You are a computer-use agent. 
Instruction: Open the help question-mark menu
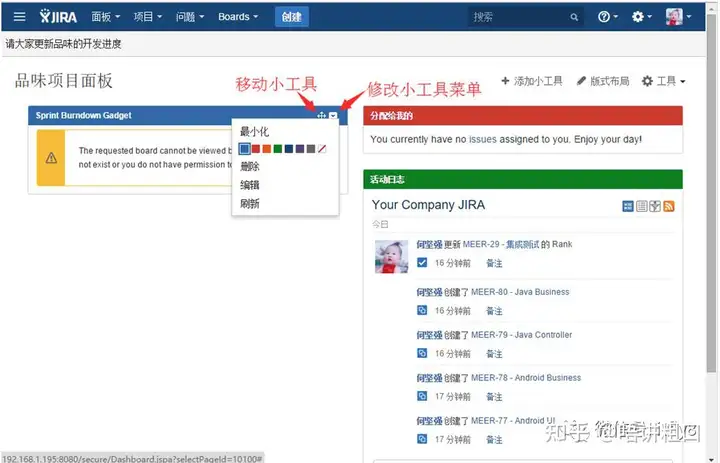[608, 17]
